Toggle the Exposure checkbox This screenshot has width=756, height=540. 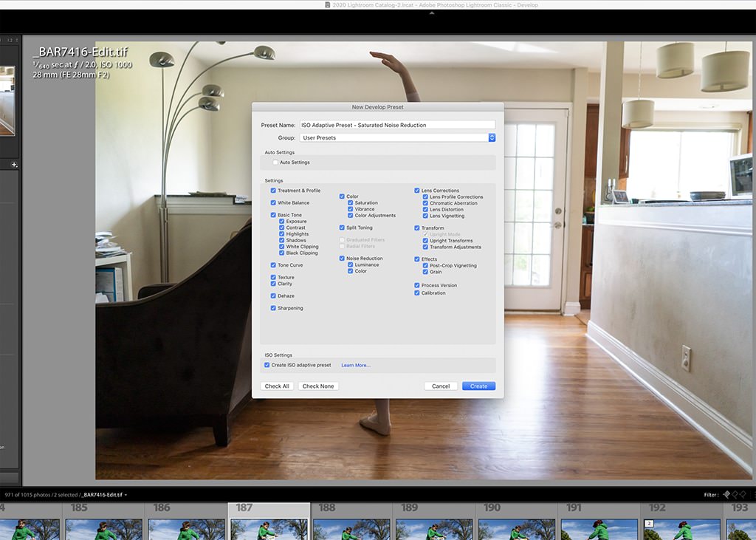[x=281, y=221]
